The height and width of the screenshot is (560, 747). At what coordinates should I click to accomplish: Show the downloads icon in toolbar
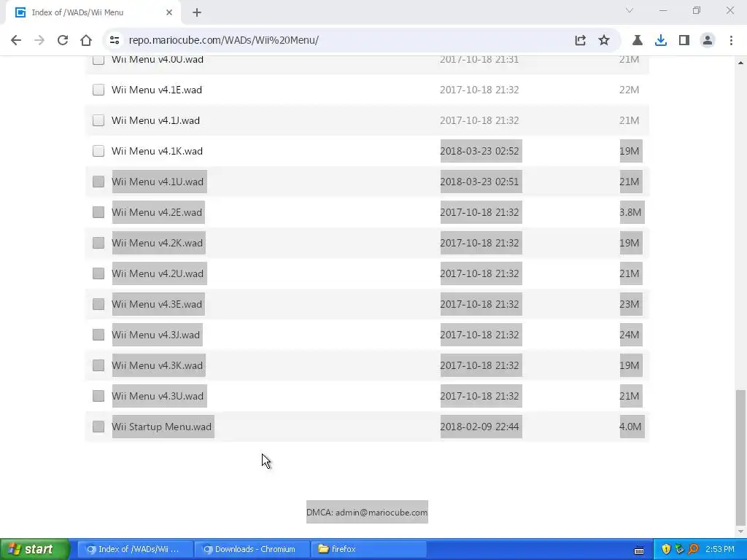pos(660,40)
